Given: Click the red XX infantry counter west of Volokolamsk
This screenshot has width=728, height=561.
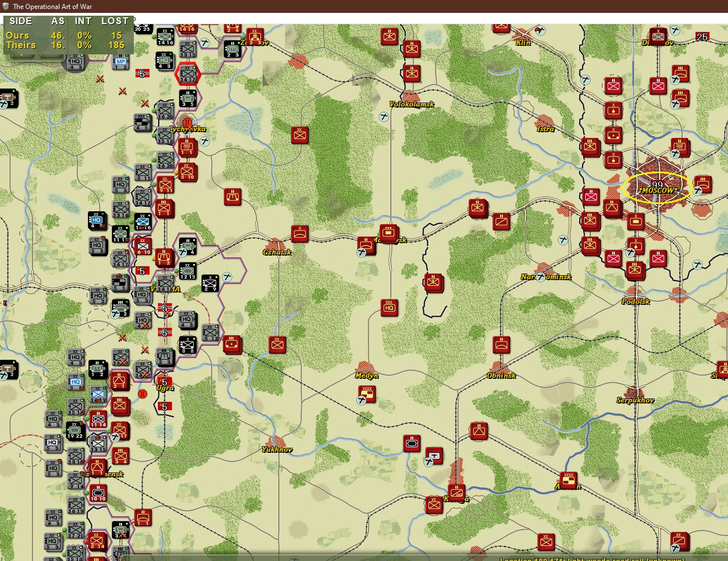Looking at the screenshot, I should point(300,135).
